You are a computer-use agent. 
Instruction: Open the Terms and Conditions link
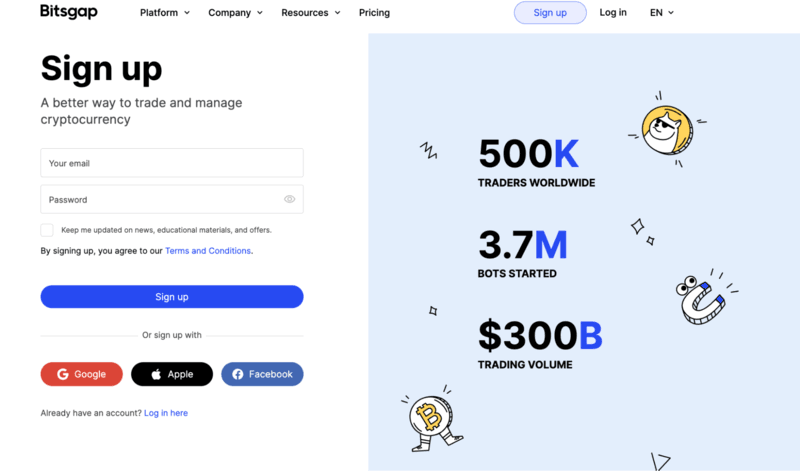click(x=208, y=251)
